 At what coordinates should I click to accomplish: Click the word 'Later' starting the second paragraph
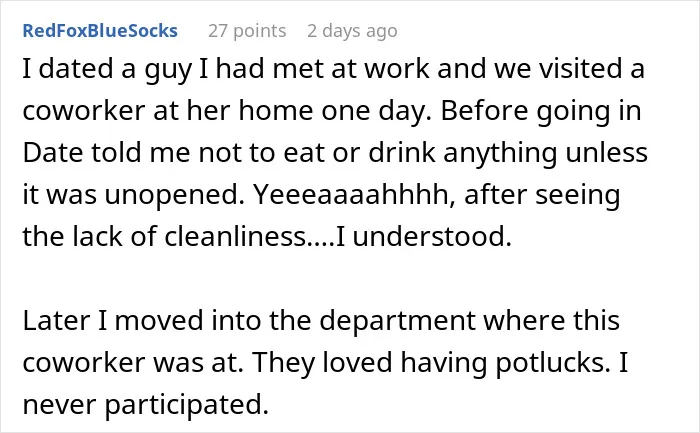pos(56,321)
